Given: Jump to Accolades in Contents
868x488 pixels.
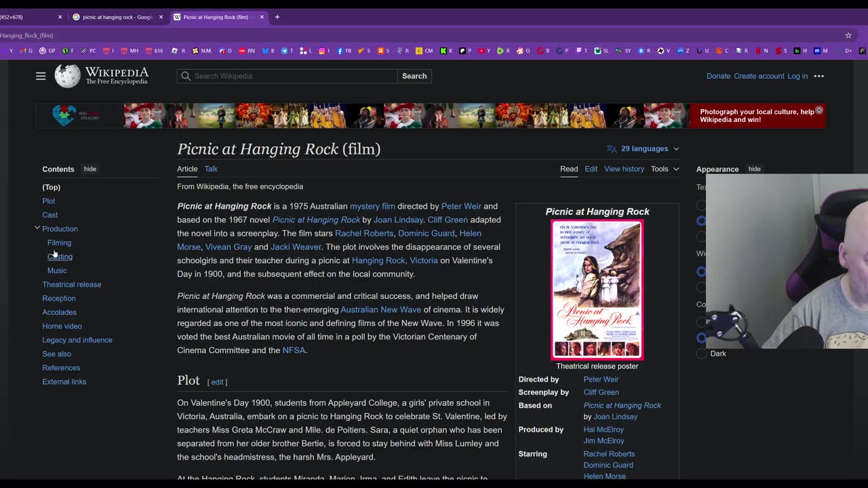Looking at the screenshot, I should 59,312.
